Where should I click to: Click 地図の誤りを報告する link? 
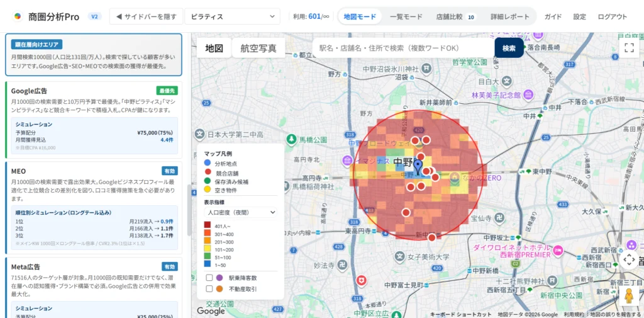tap(616, 314)
